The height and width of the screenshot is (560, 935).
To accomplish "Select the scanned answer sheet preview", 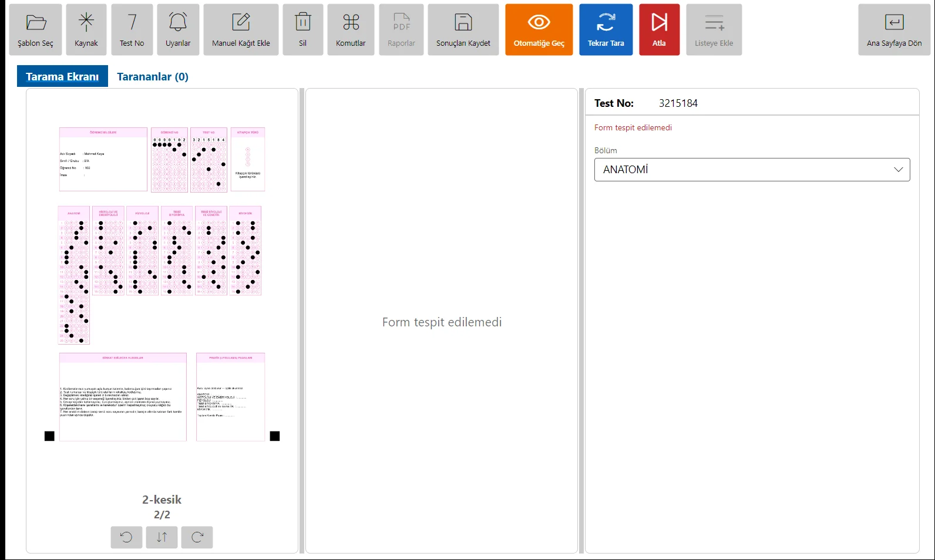I will tap(162, 284).
